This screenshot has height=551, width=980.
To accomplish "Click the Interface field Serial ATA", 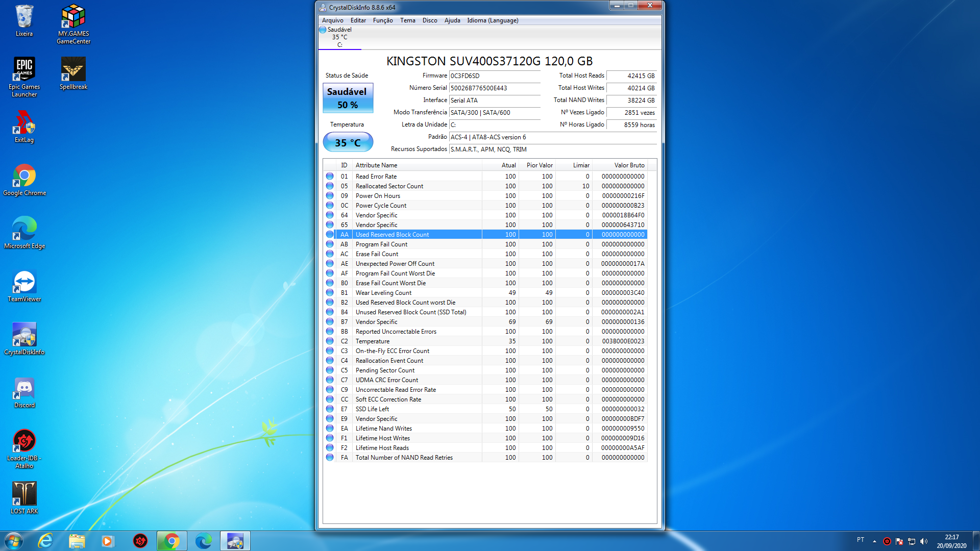I will [494, 101].
